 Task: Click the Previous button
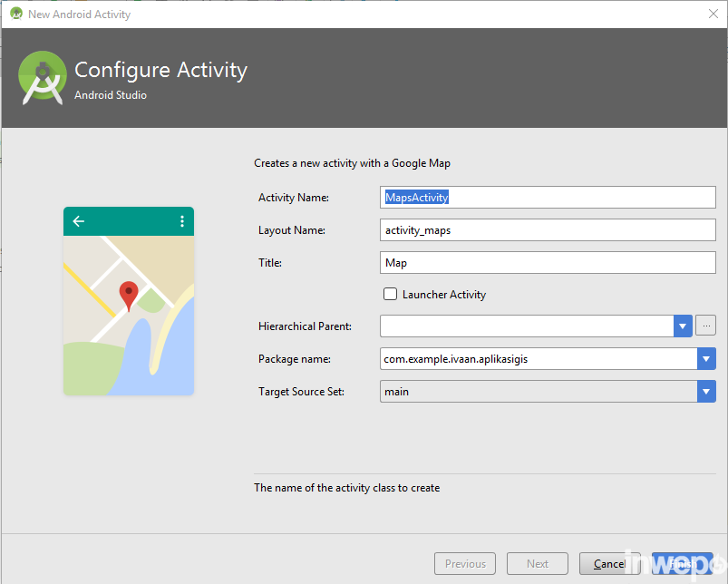465,563
